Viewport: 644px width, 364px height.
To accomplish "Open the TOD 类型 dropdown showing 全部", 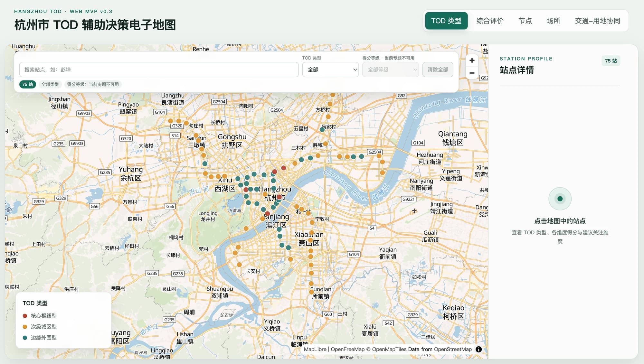I will point(330,70).
